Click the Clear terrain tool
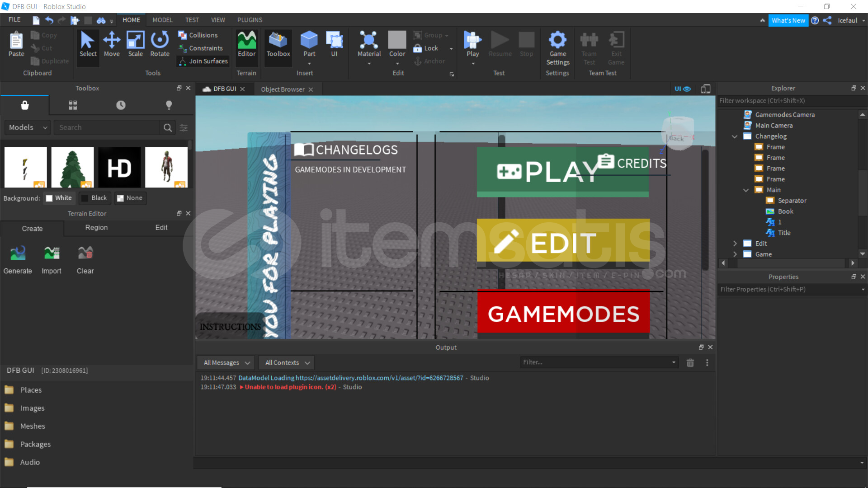This screenshot has height=488, width=868. tap(85, 260)
